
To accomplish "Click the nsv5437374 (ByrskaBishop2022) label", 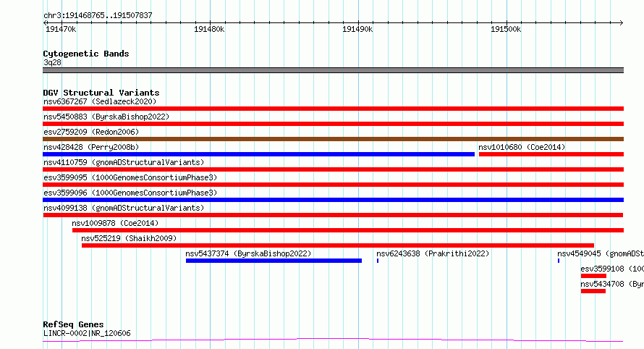I will click(248, 253).
